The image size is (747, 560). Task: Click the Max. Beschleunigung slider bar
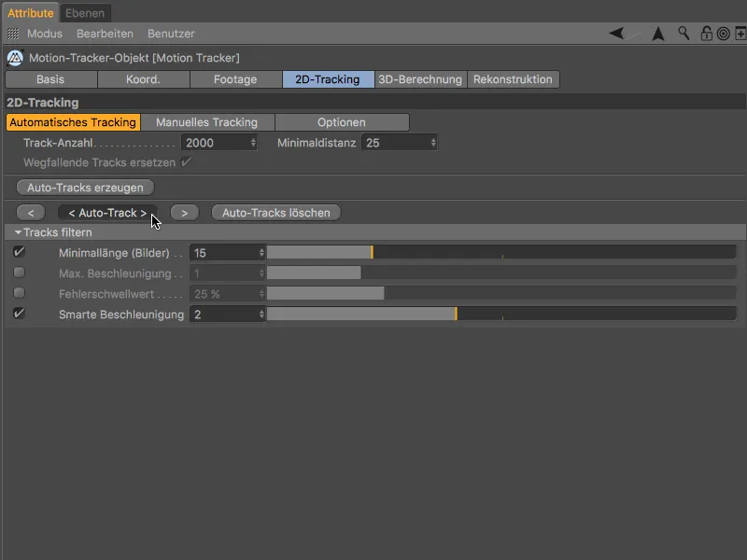click(501, 273)
